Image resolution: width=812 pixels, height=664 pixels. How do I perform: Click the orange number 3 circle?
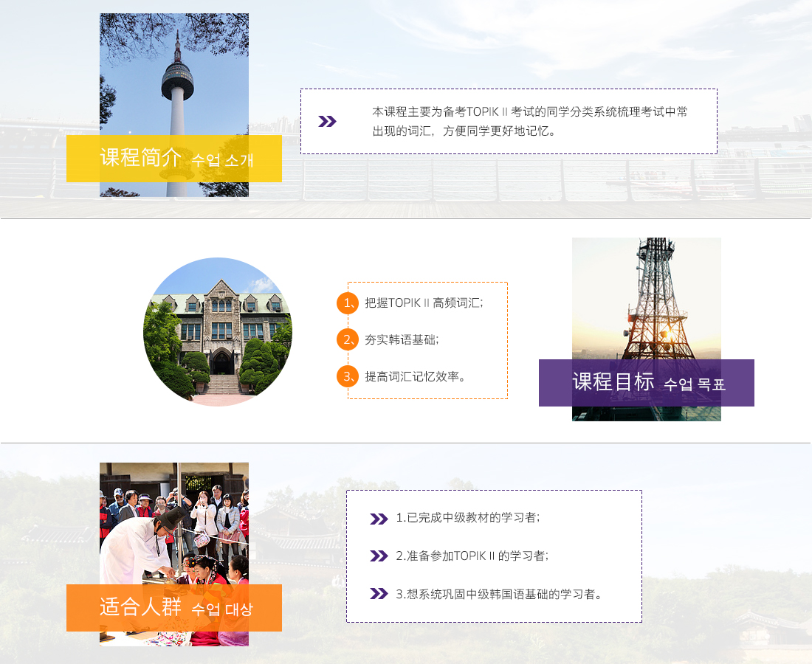(347, 376)
